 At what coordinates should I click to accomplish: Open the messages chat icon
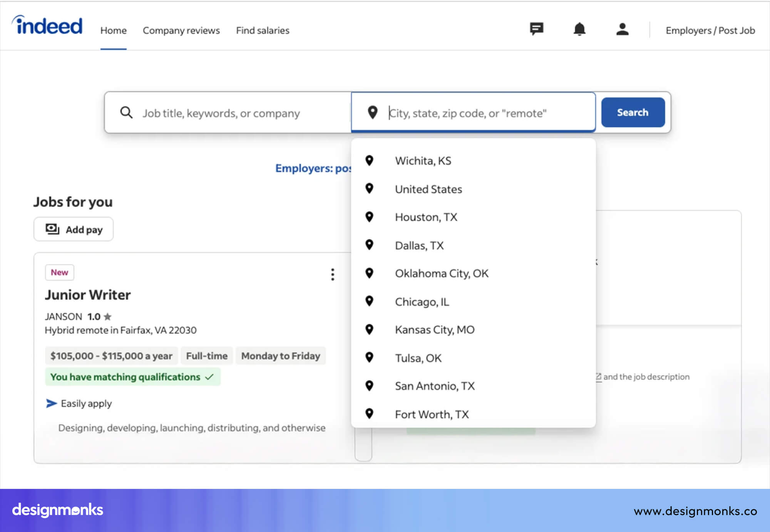536,29
